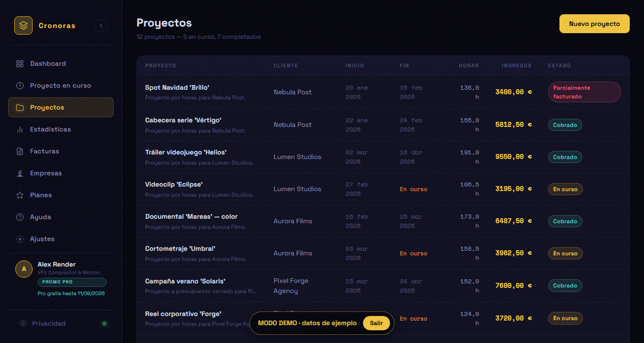Open the Planes page
644x343 pixels.
(61, 195)
